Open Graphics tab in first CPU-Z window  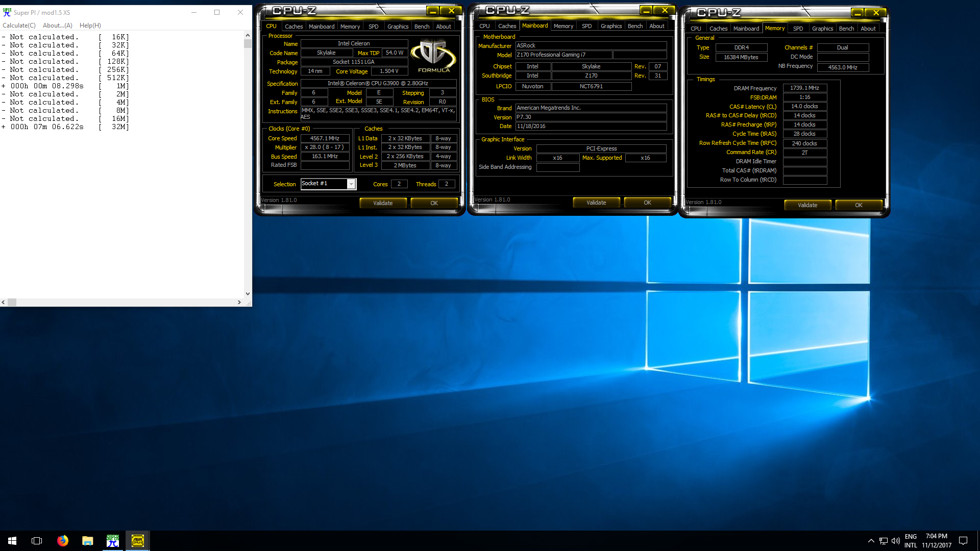(398, 27)
